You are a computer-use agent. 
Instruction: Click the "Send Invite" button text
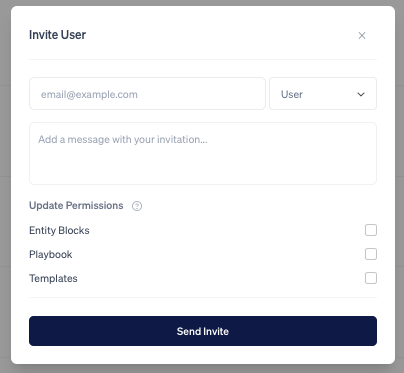coord(203,331)
